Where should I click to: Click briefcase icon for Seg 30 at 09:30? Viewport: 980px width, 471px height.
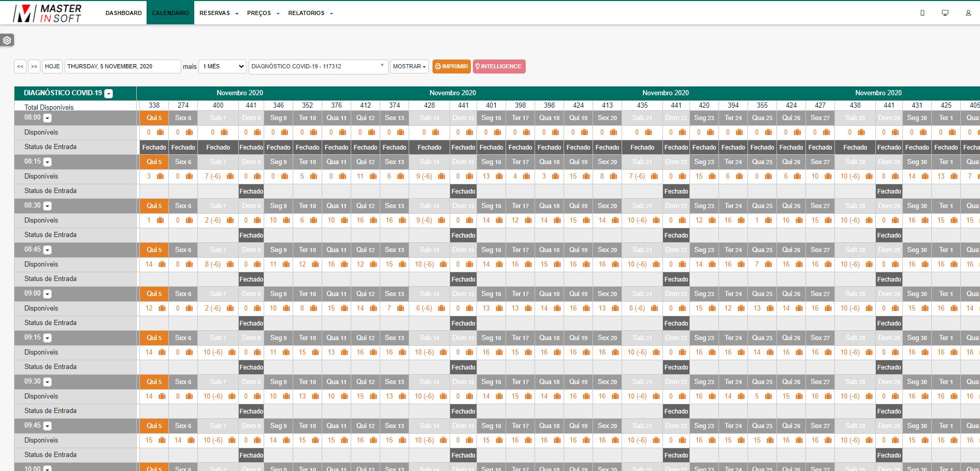coord(925,396)
